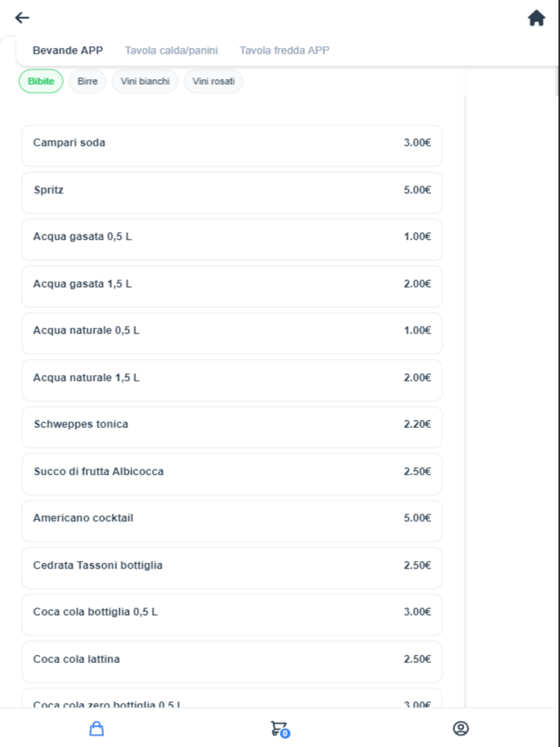Select the Bevande APP tab
The height and width of the screenshot is (747, 560).
[68, 50]
